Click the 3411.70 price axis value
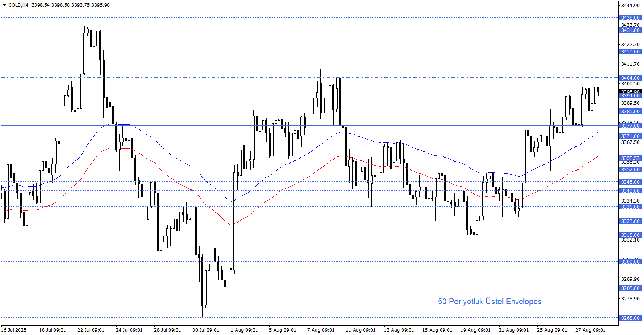The width and height of the screenshot is (644, 335). pos(630,64)
